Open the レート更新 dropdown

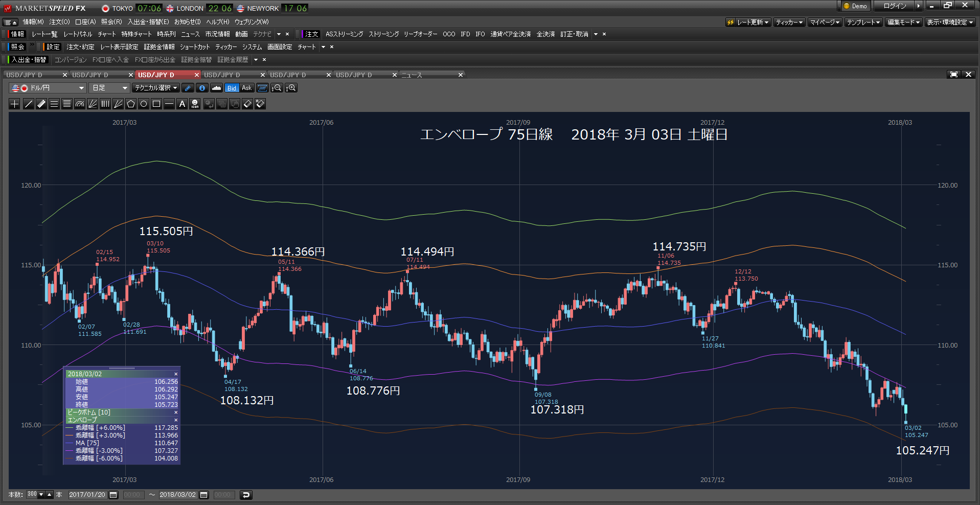tap(749, 22)
